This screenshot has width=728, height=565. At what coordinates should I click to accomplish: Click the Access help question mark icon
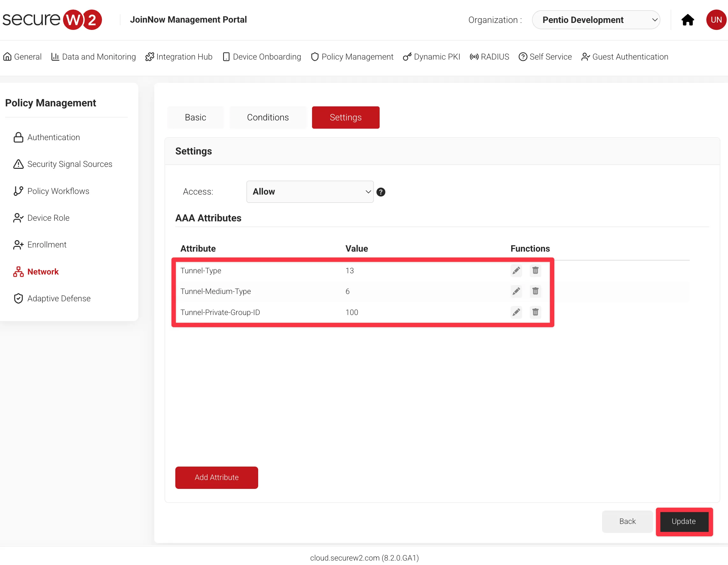pyautogui.click(x=381, y=192)
